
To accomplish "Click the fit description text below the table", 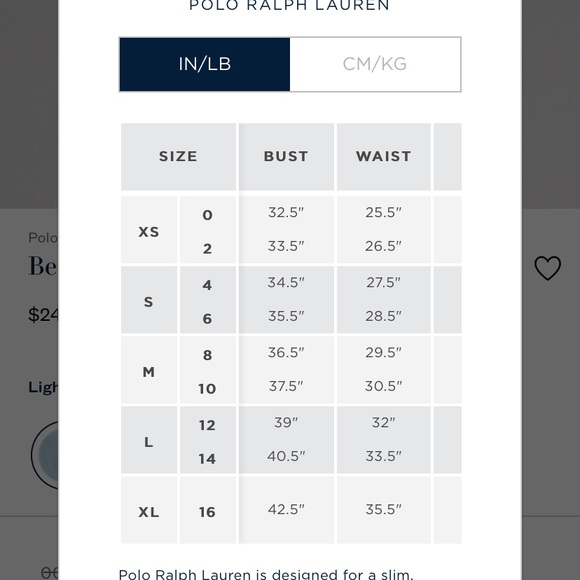I will coord(266,574).
